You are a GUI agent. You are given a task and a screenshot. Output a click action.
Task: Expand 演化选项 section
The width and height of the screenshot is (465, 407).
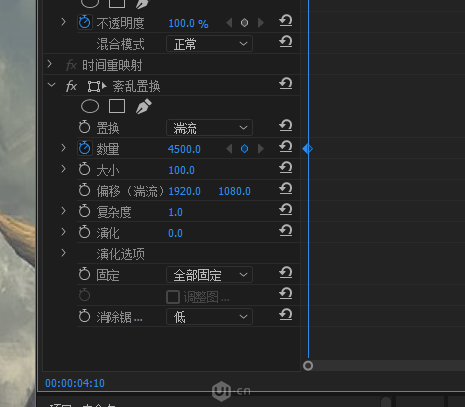point(64,253)
